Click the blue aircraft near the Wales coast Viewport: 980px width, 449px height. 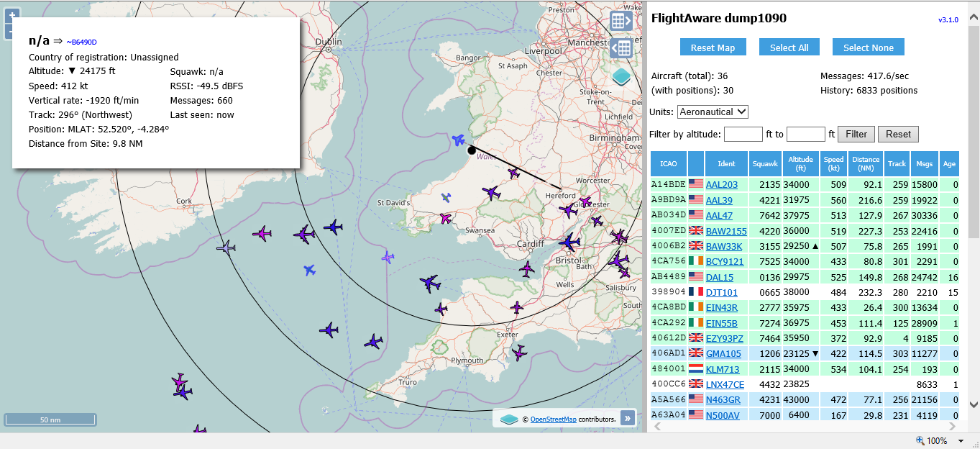point(458,140)
